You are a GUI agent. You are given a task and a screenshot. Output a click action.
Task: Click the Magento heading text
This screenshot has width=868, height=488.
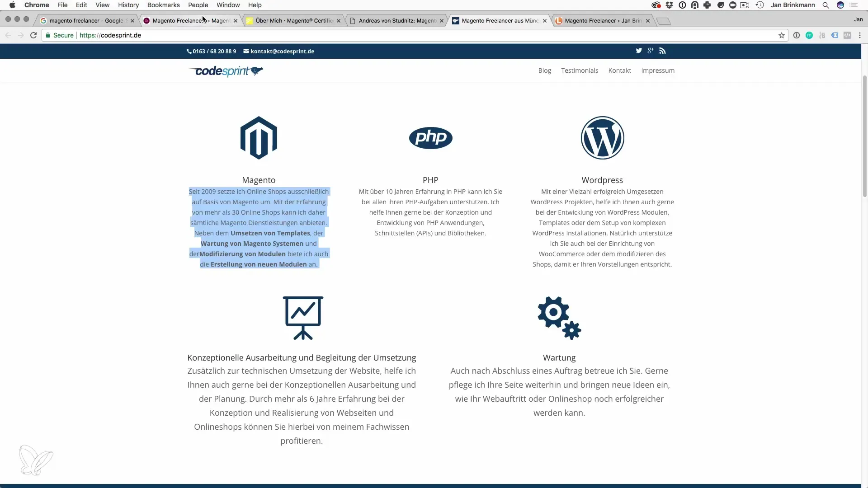tap(259, 180)
